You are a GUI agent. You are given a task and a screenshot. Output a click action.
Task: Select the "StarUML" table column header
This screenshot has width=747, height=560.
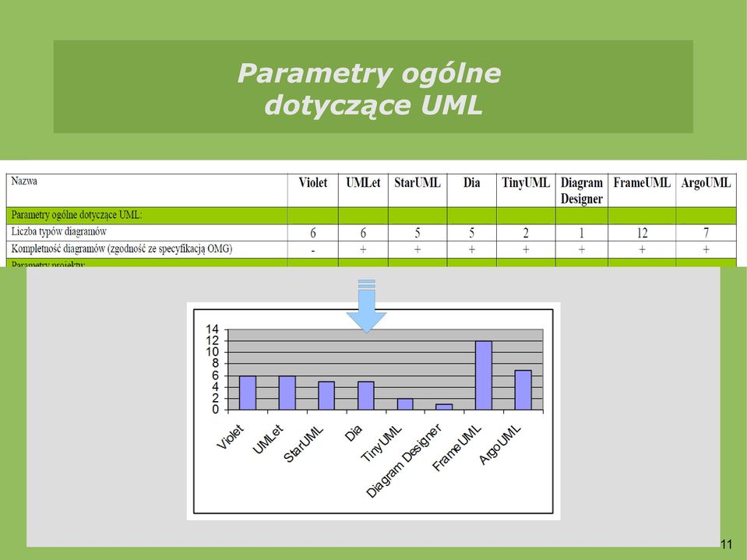click(x=418, y=183)
